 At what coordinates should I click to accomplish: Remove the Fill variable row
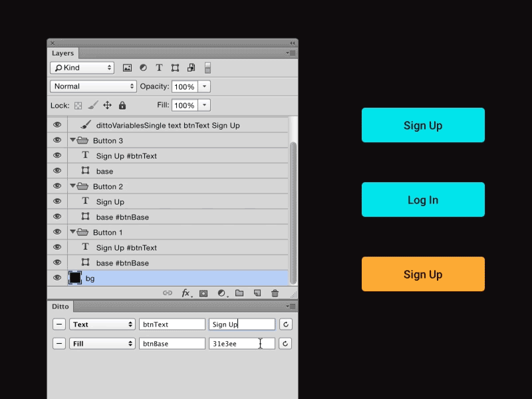[59, 344]
